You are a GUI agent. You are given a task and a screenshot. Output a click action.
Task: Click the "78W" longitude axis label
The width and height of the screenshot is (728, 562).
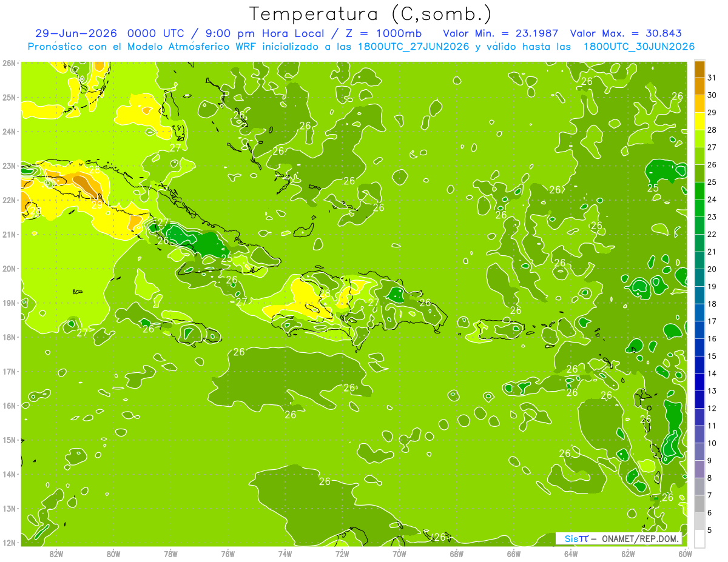pyautogui.click(x=170, y=554)
